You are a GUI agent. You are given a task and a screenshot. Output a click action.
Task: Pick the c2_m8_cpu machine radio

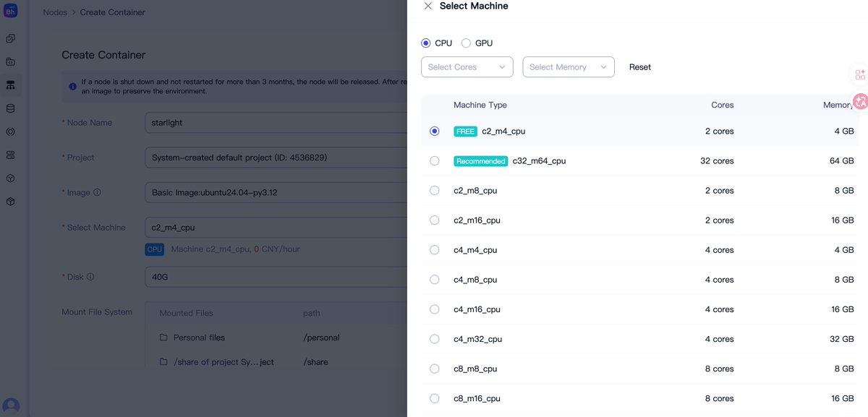click(x=434, y=191)
